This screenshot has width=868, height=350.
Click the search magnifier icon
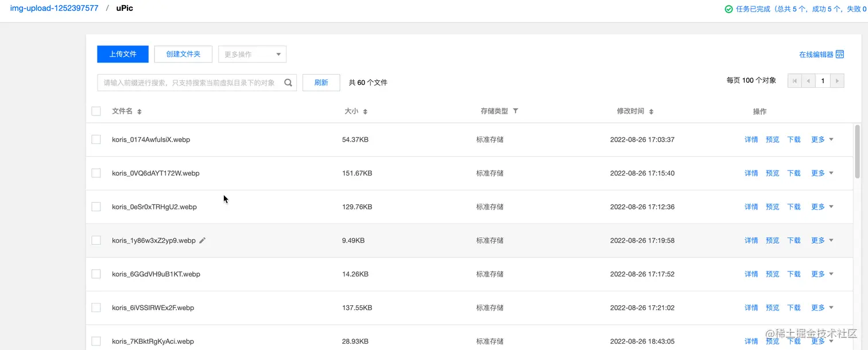288,83
